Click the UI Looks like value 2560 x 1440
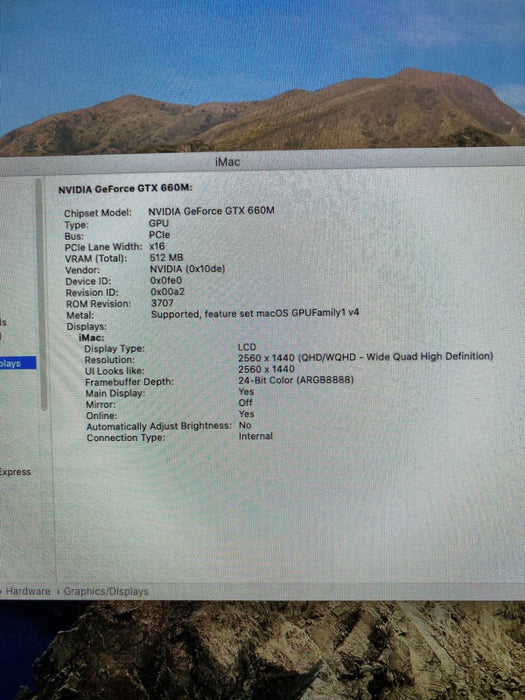 [x=266, y=369]
